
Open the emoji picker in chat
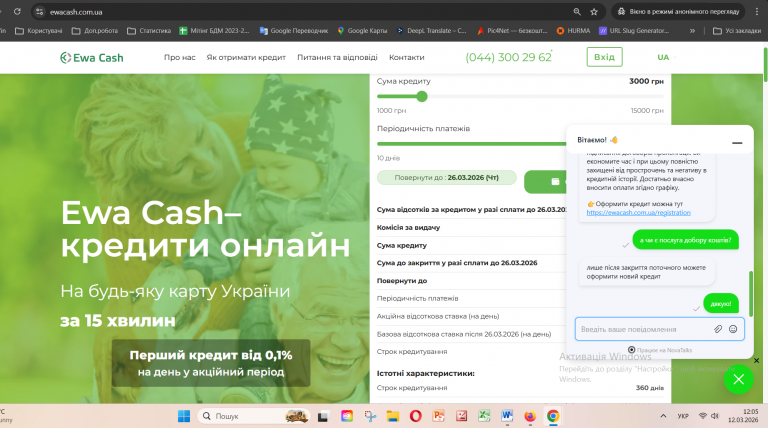point(733,329)
